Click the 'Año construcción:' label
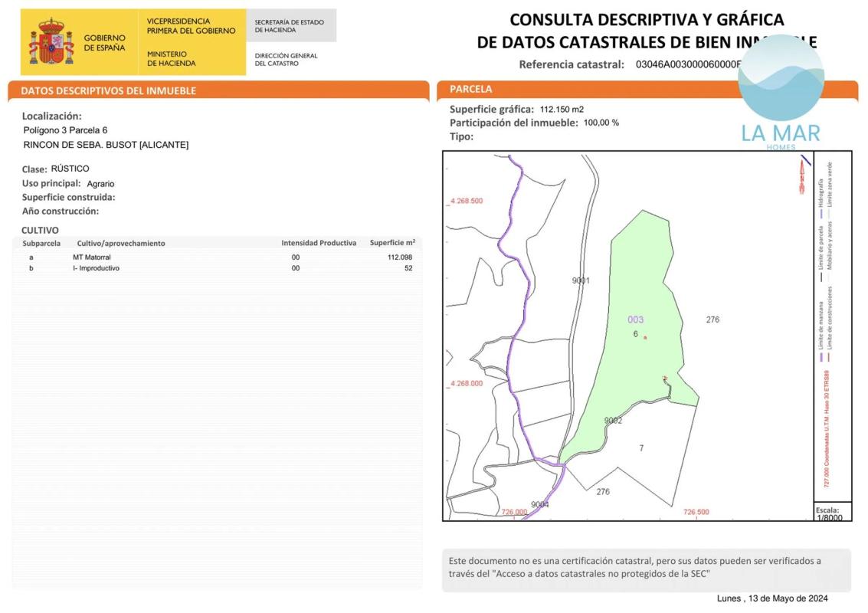This screenshot has width=868, height=613. tap(61, 211)
